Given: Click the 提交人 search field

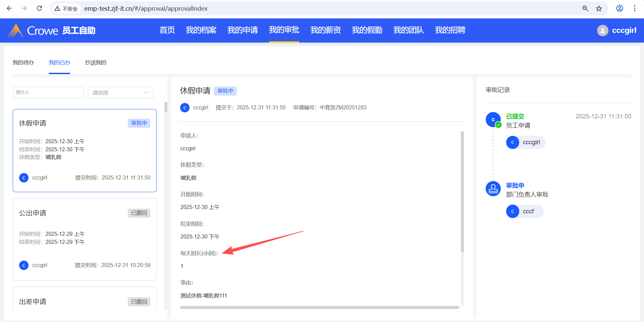Looking at the screenshot, I should (48, 93).
